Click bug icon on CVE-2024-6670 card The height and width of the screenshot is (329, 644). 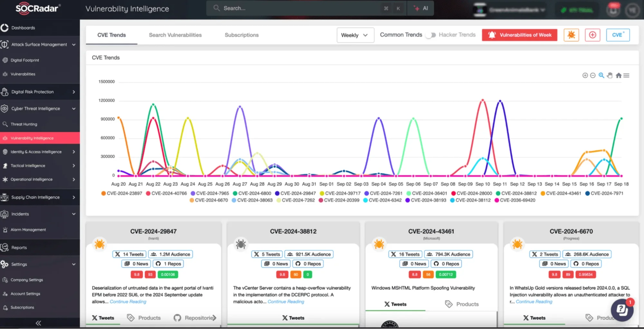(517, 244)
